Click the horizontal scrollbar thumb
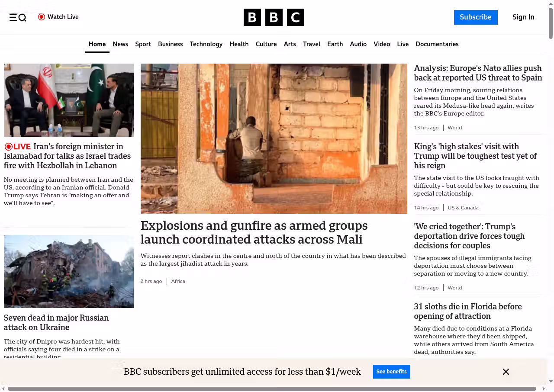 pyautogui.click(x=272, y=389)
